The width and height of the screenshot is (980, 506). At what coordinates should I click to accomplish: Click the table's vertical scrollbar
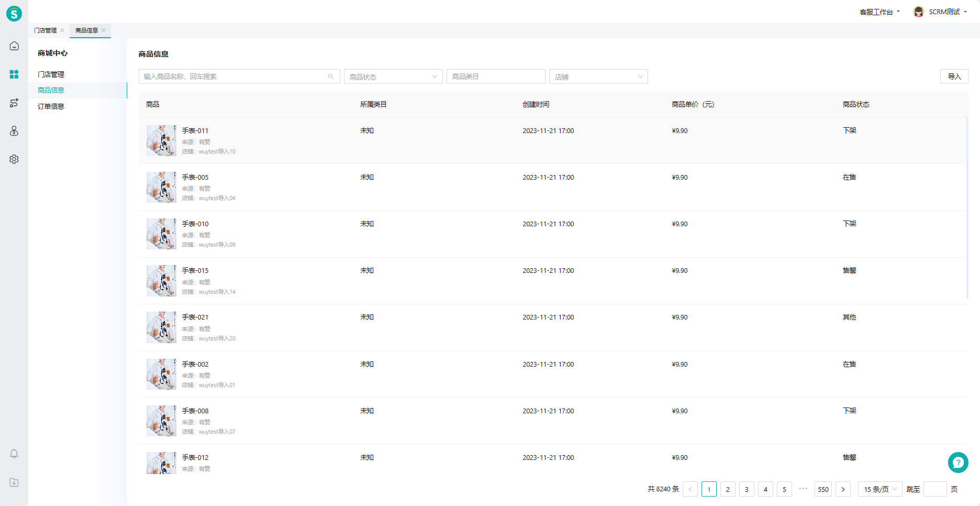[967, 208]
